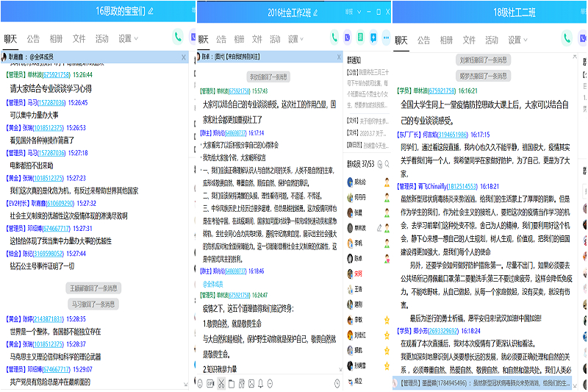Open the 【群日历】 item in 群通知 panel
This screenshot has height=392, width=588.
tap(368, 145)
